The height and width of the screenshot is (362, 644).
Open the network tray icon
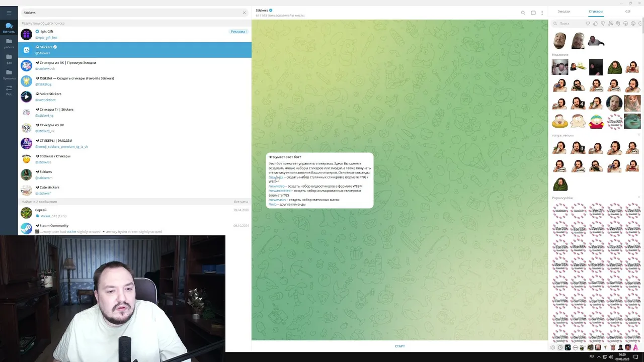pyautogui.click(x=605, y=357)
